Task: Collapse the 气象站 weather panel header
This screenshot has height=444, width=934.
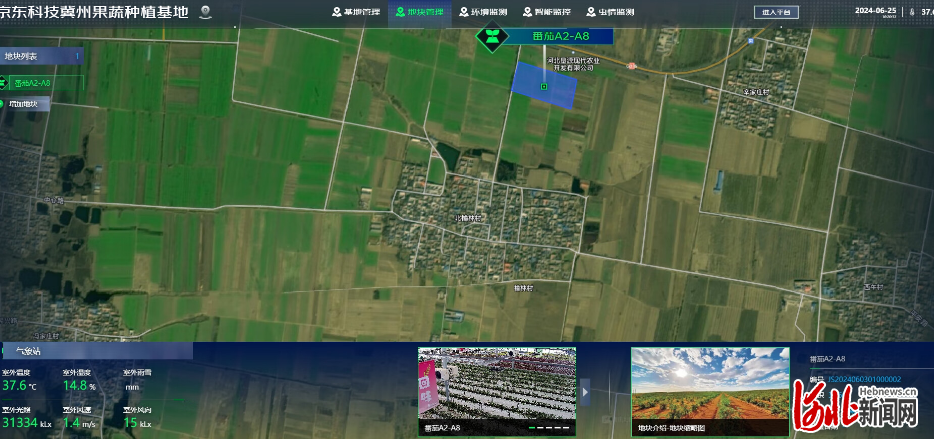Action: [x=96, y=351]
